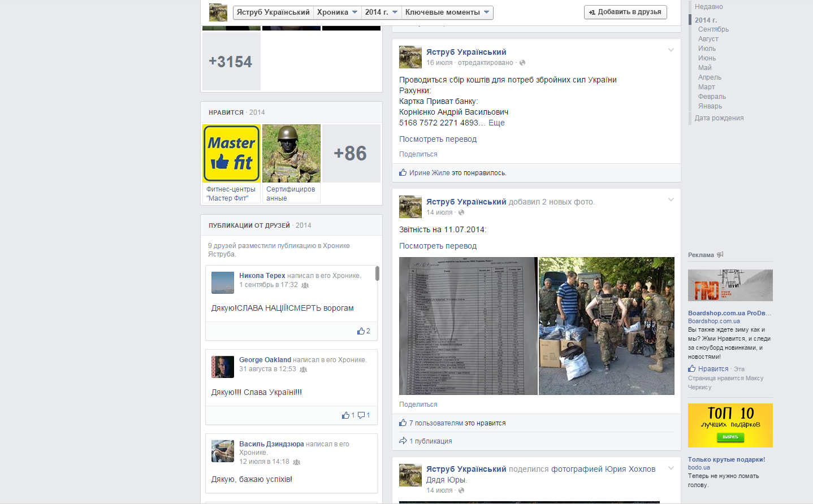Click like icon on Никола Терех's post

(361, 331)
